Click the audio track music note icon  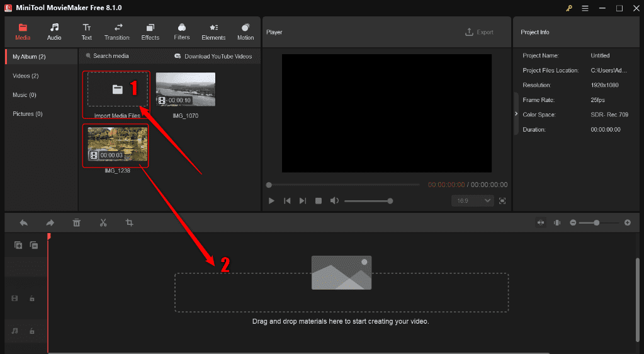(14, 331)
